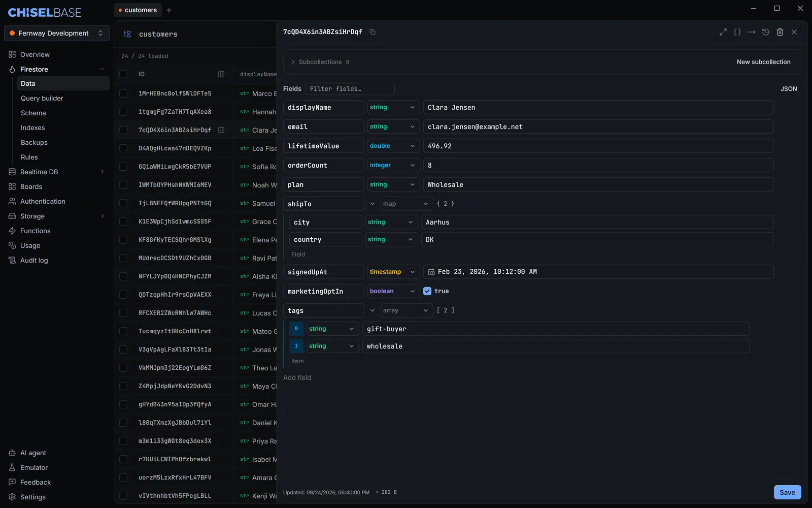The height and width of the screenshot is (508, 812).
Task: Open the calendar picker for signedUpAt
Action: tap(431, 272)
